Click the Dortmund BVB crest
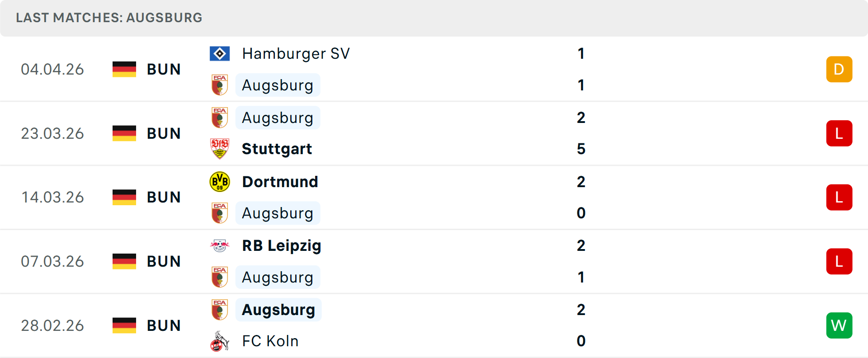This screenshot has width=868, height=358. pyautogui.click(x=220, y=181)
